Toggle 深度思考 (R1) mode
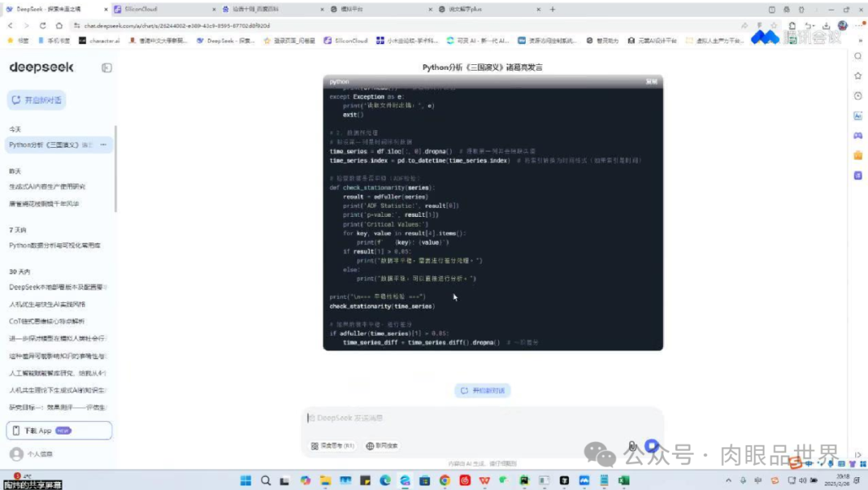868x490 pixels. tap(332, 446)
